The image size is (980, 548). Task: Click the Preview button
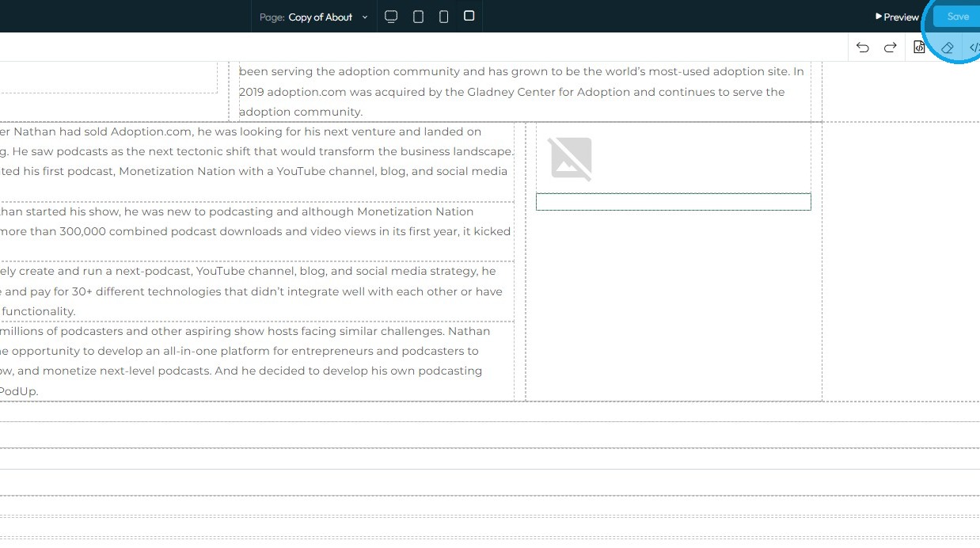(x=897, y=17)
